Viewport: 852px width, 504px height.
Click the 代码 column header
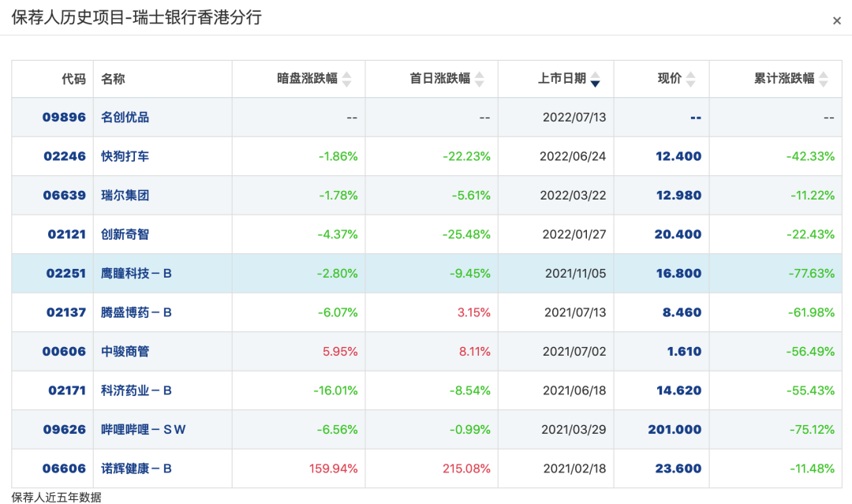73,79
